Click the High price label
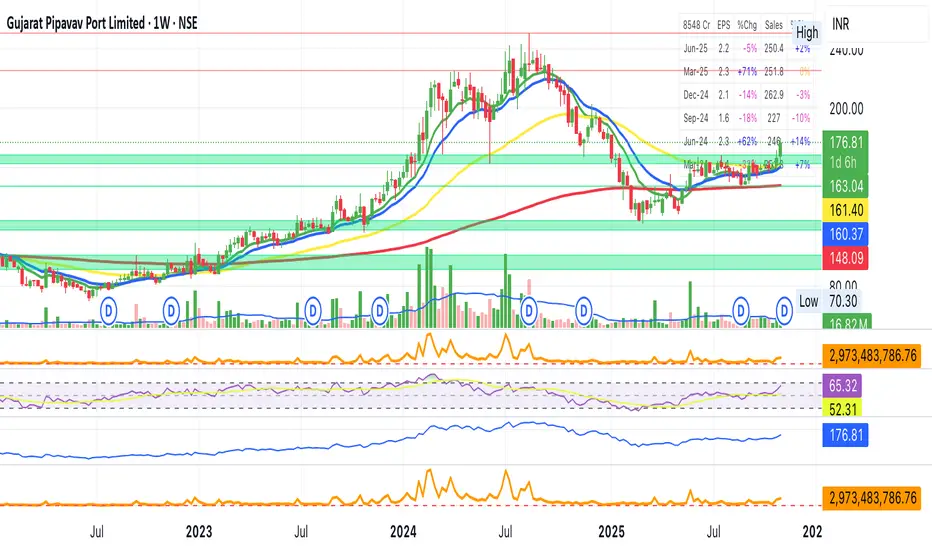The image size is (932, 550). [x=806, y=32]
